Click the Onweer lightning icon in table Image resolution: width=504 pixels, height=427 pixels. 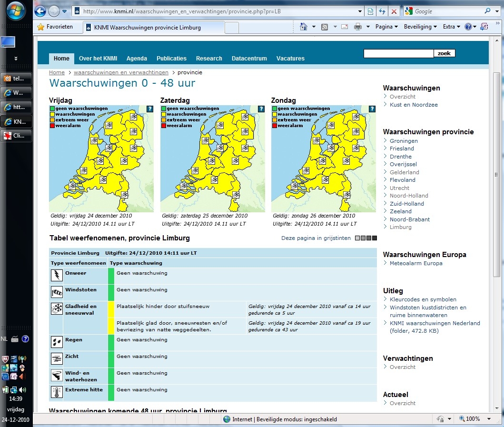[x=57, y=275]
